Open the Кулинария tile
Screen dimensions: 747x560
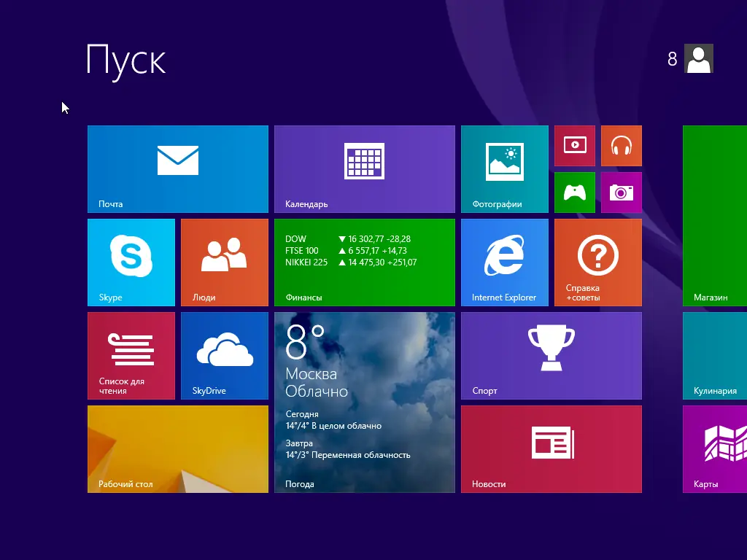click(x=715, y=356)
